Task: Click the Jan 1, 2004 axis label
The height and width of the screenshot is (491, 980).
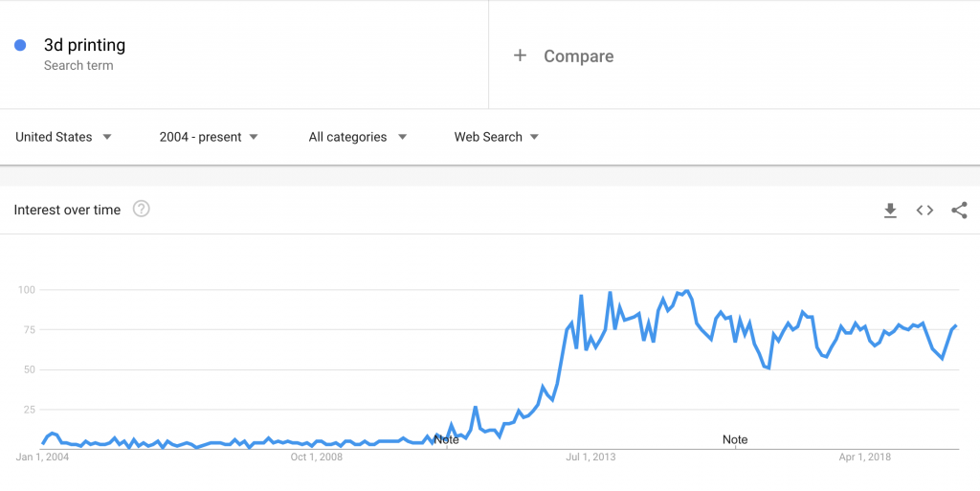Action: (x=42, y=458)
